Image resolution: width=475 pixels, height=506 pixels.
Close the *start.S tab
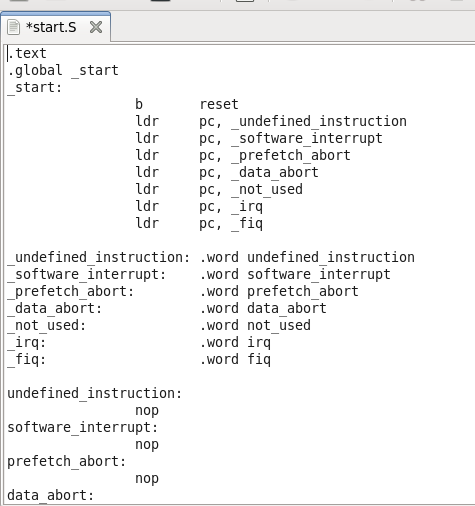point(96,27)
